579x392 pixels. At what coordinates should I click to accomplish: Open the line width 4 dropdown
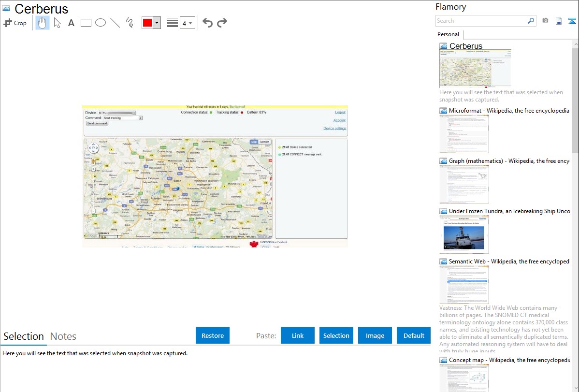pyautogui.click(x=188, y=23)
